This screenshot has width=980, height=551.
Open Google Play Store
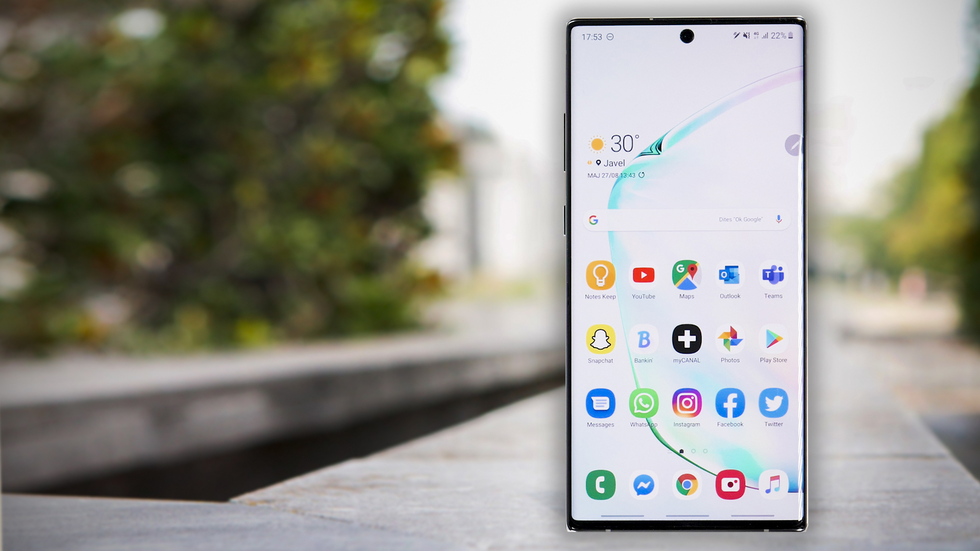(773, 340)
